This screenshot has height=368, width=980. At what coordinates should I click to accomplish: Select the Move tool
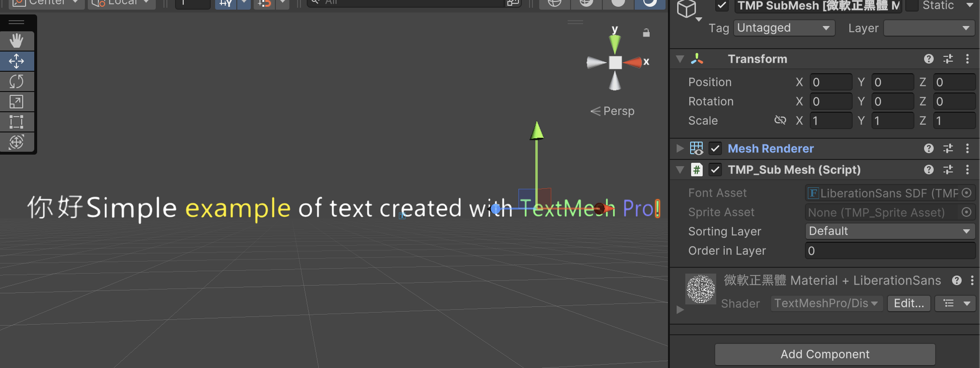(17, 61)
